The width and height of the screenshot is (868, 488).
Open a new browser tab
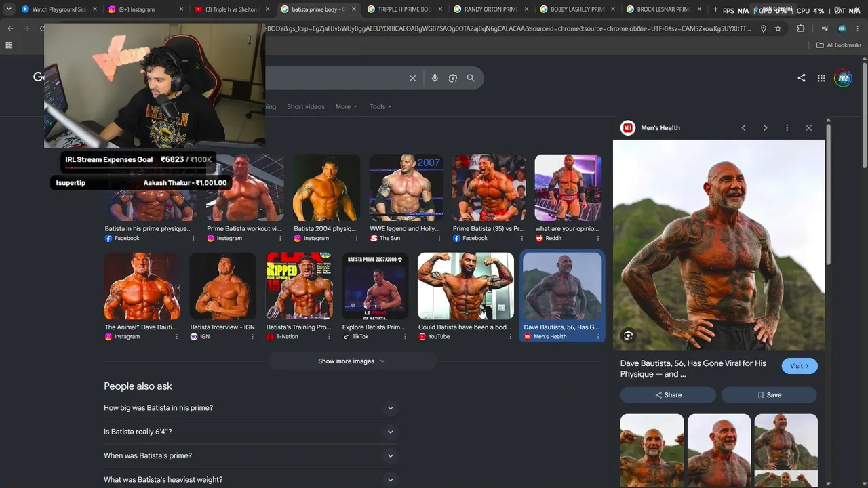click(715, 9)
